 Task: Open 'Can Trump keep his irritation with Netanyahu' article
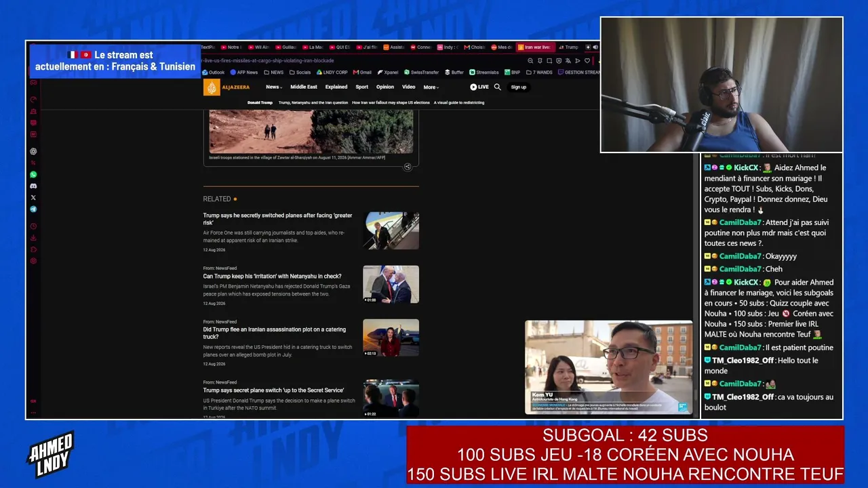click(273, 277)
